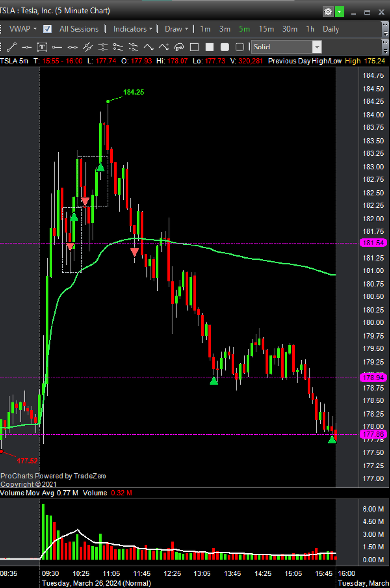Switch to the 1m timeframe
This screenshot has width=390, height=588.
point(205,29)
